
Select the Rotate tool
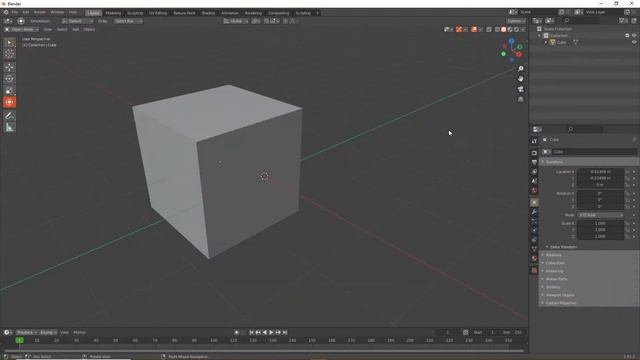tap(9, 79)
